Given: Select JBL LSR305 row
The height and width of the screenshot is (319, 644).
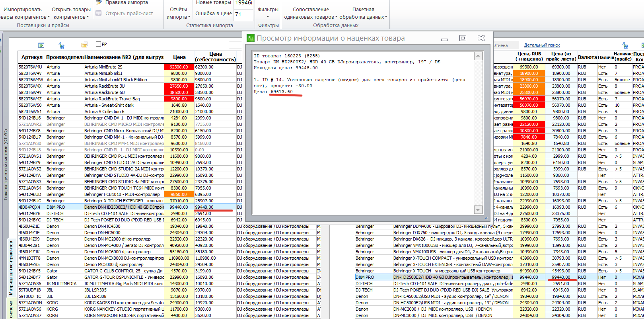Looking at the screenshot, I should pyautogui.click(x=124, y=290).
